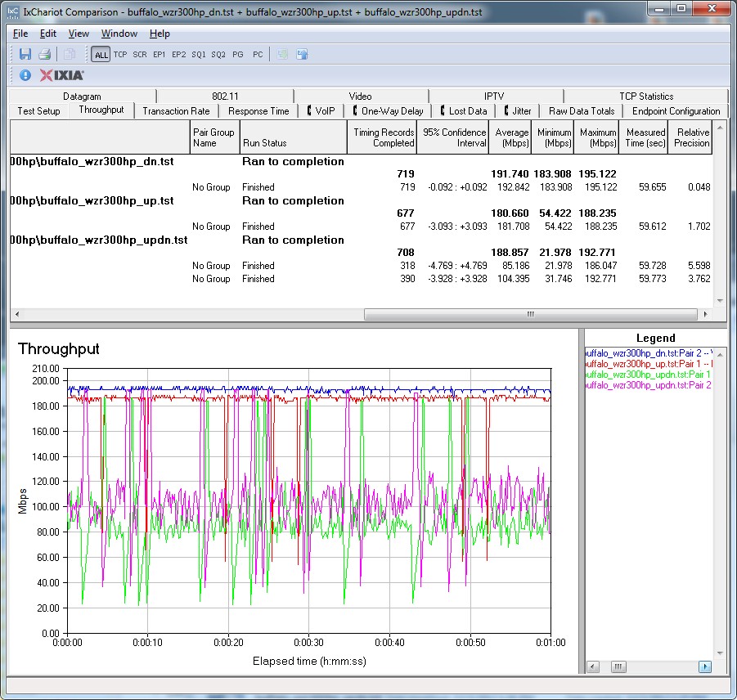Screen dimensions: 737x700
Task: Switch to the Jitter tab
Action: point(518,111)
